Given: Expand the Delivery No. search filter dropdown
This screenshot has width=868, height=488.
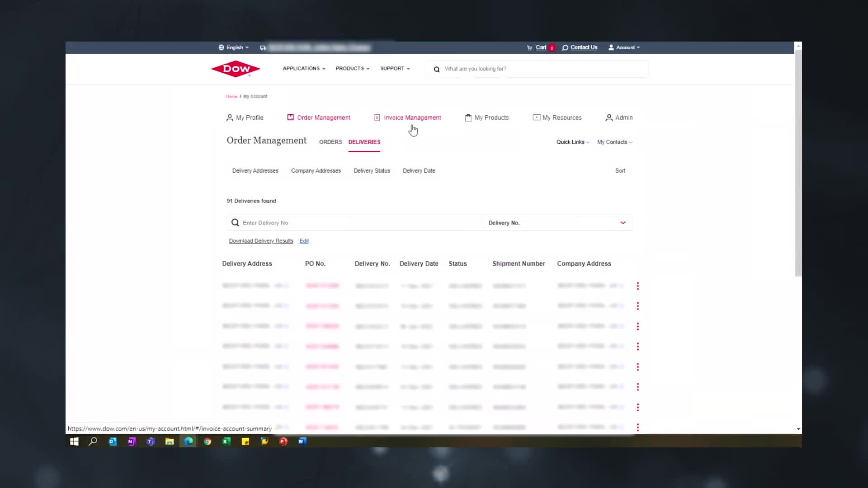Looking at the screenshot, I should [623, 223].
